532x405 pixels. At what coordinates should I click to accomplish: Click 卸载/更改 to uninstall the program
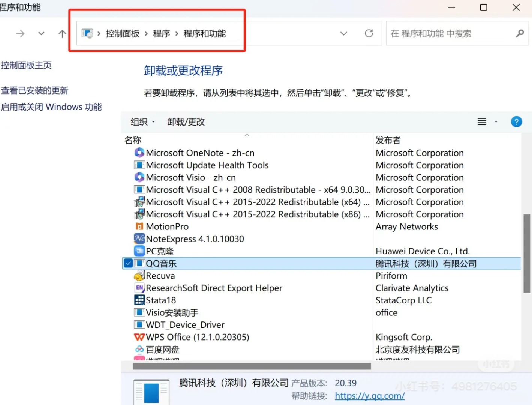186,121
